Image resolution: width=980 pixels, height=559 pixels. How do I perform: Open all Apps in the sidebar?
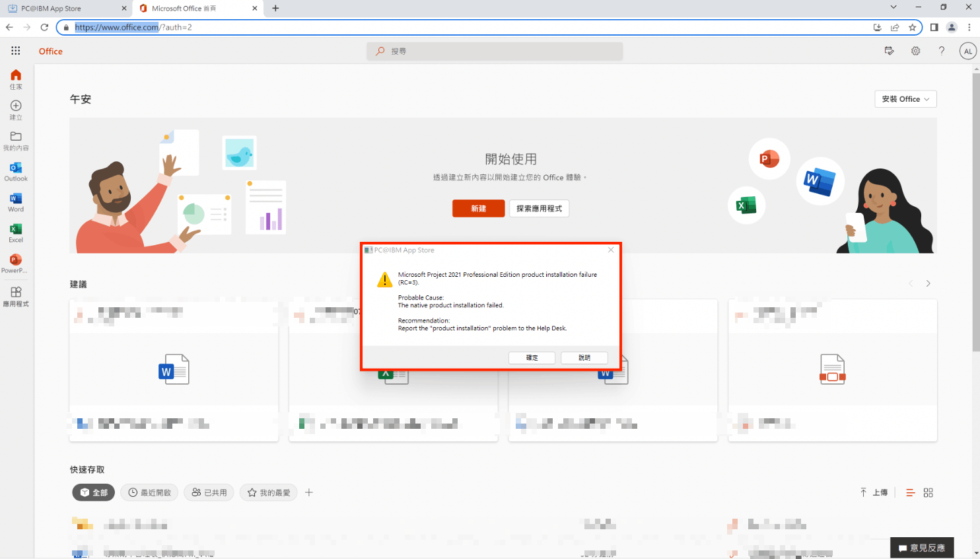point(16,296)
